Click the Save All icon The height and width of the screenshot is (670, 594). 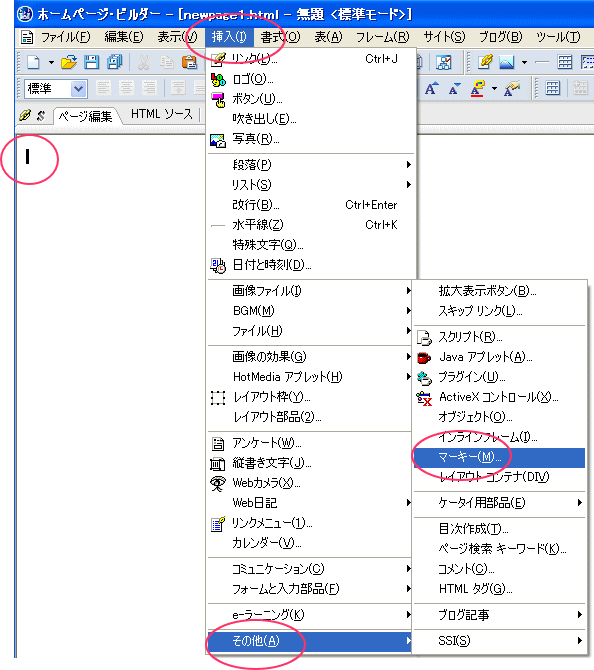115,62
